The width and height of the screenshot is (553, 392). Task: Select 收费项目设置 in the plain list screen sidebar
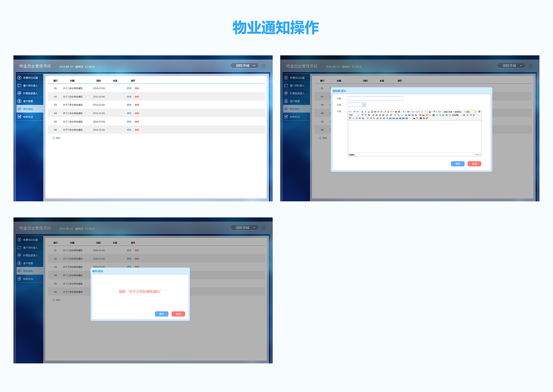click(x=30, y=78)
